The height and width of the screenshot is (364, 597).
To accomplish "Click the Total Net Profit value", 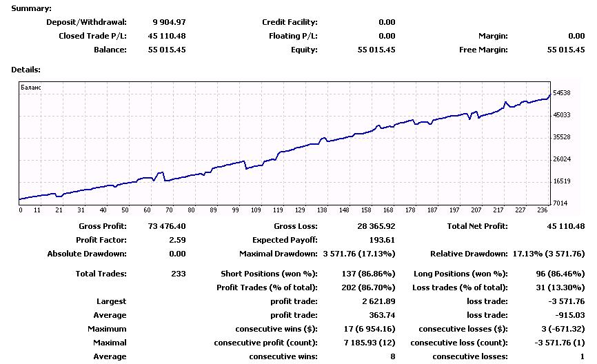I will pyautogui.click(x=566, y=226).
